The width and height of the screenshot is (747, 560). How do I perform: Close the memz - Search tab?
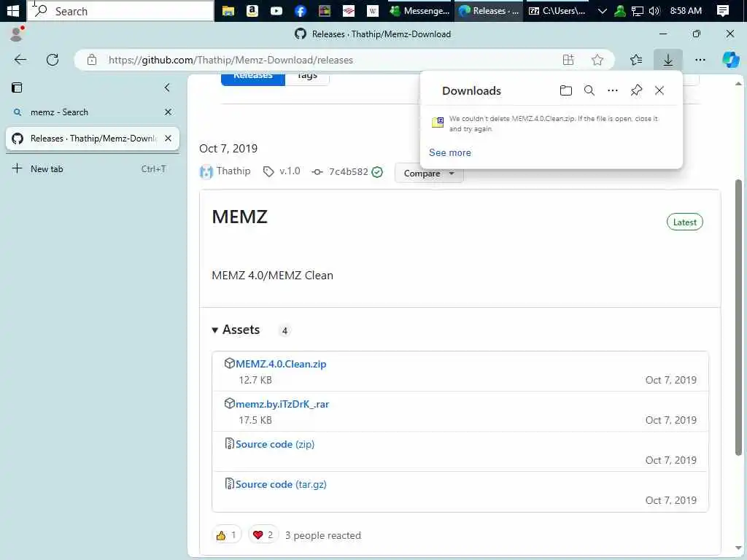click(169, 112)
